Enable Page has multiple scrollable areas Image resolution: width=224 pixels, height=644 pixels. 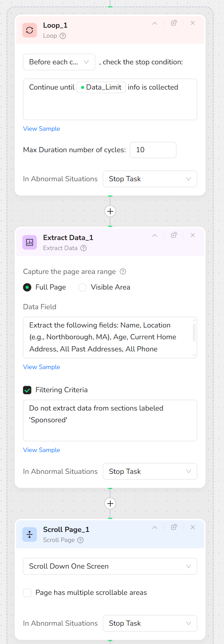pyautogui.click(x=27, y=593)
